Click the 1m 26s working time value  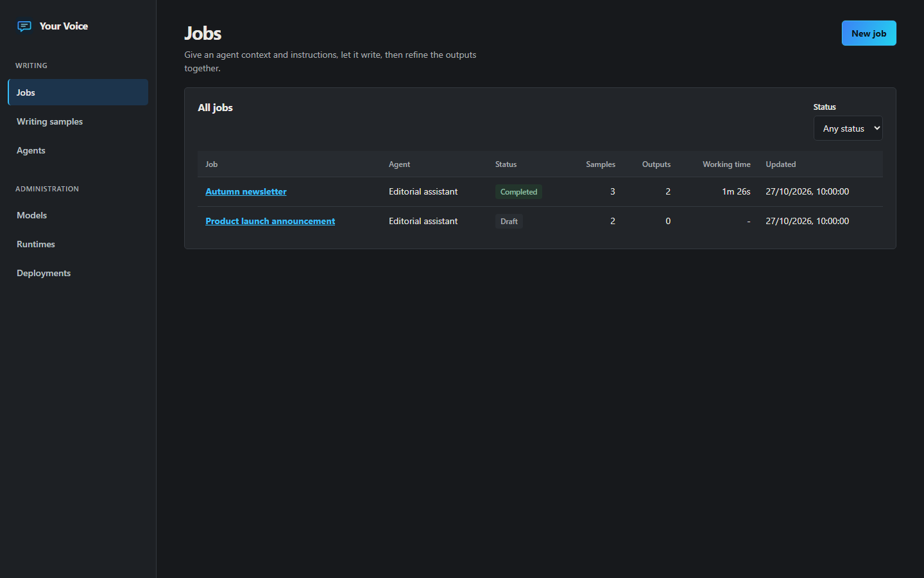[736, 191]
